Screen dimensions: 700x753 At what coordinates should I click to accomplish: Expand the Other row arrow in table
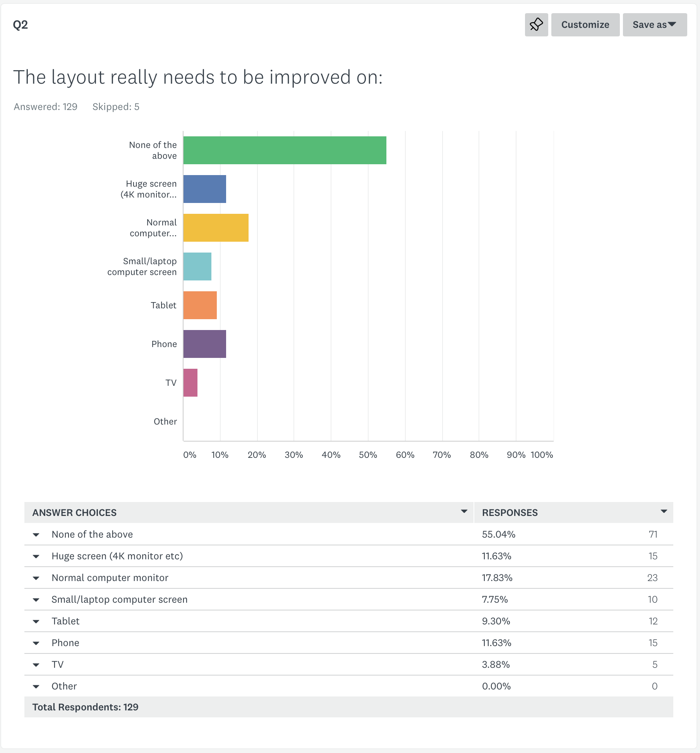[x=36, y=686]
